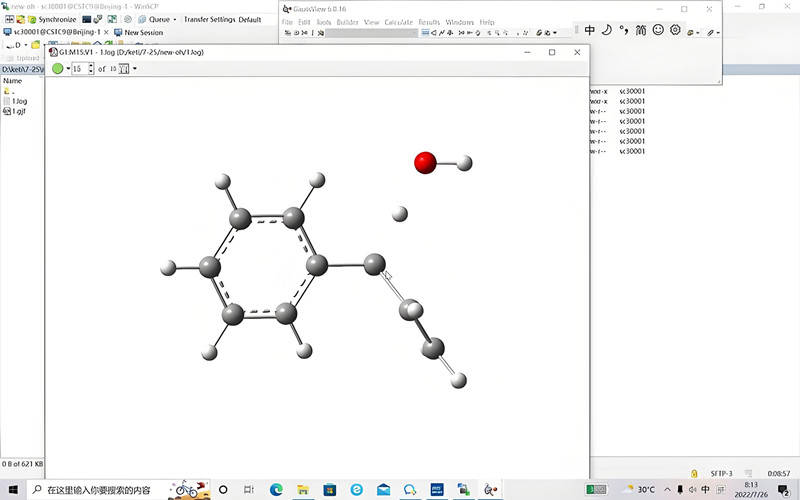Open Microsoft Edge from the taskbar

277,489
